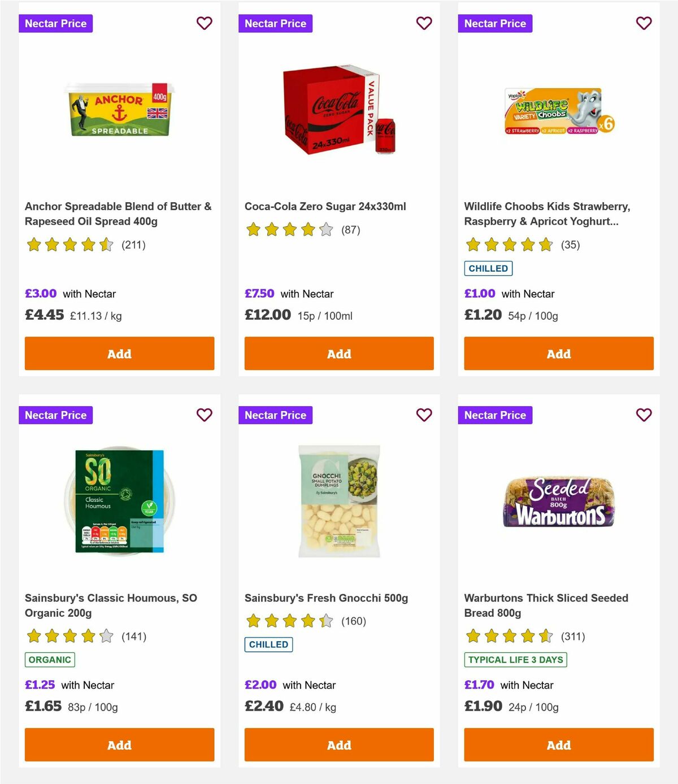
Task: Add Coca-Cola Zero Sugar 24x330ml to basket
Action: click(338, 354)
